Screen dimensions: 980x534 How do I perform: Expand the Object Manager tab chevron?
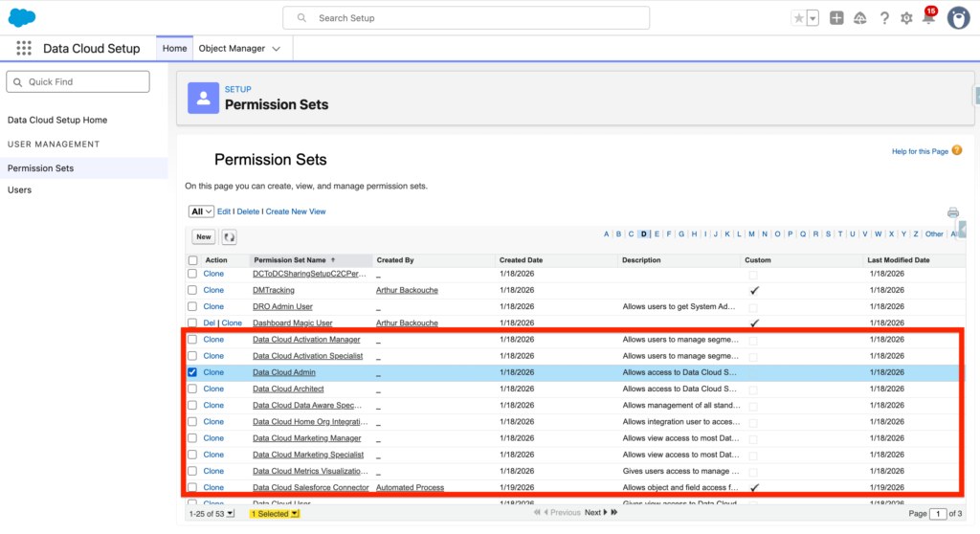(x=277, y=49)
